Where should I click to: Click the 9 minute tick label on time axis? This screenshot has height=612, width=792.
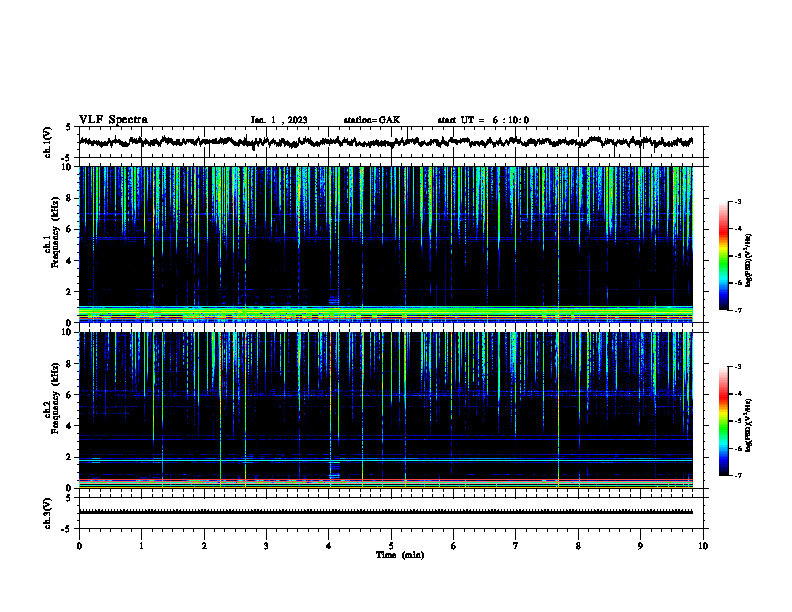point(640,546)
